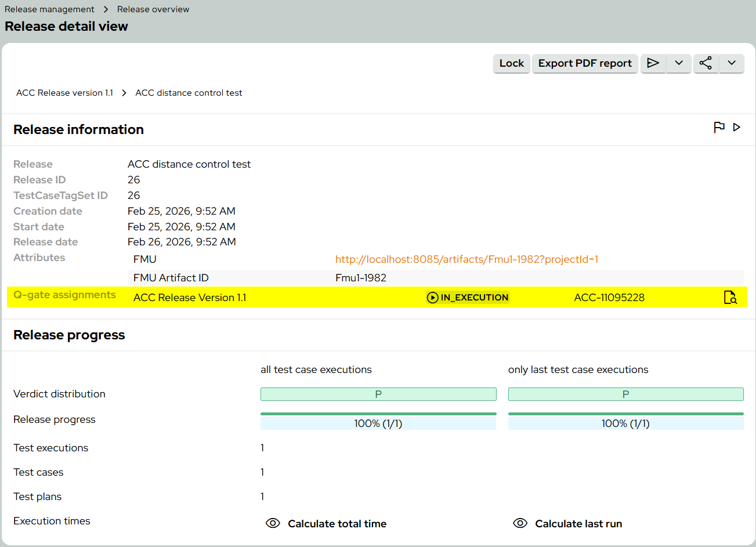Screen dimensions: 756x547
Task: Toggle the IN_EXECUTION status indicator
Action: tap(468, 297)
